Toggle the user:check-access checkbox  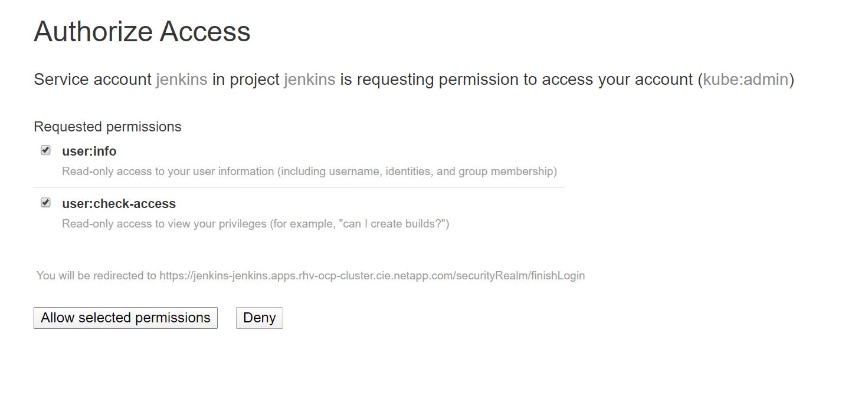[45, 203]
